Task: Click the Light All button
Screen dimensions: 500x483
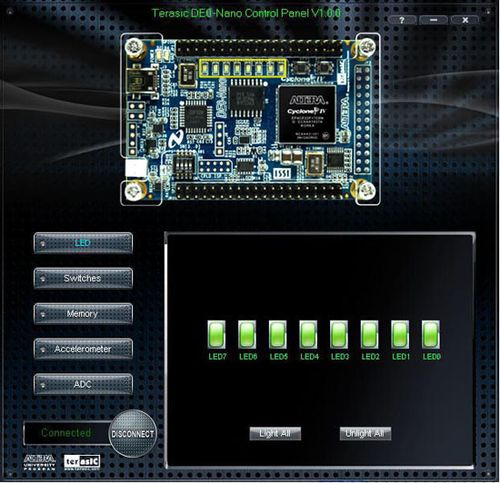Action: point(275,434)
